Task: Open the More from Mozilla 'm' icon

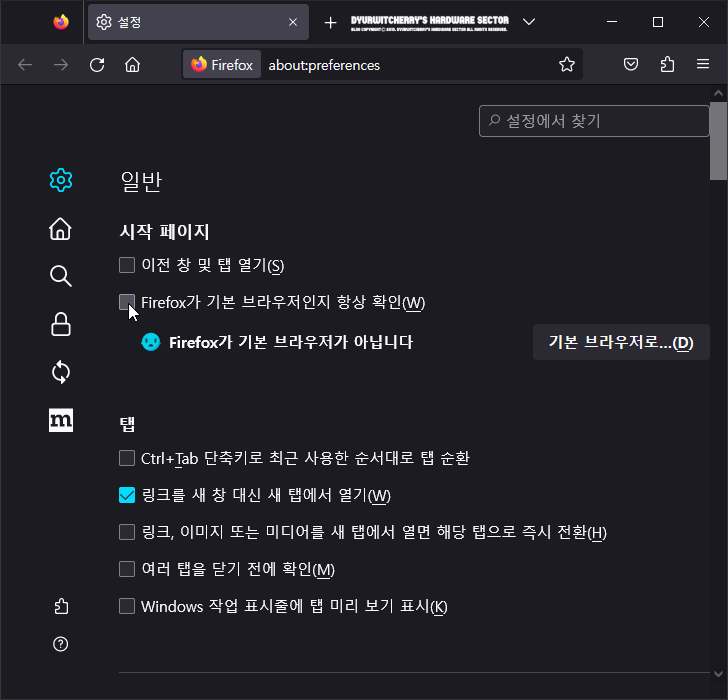Action: click(x=61, y=420)
